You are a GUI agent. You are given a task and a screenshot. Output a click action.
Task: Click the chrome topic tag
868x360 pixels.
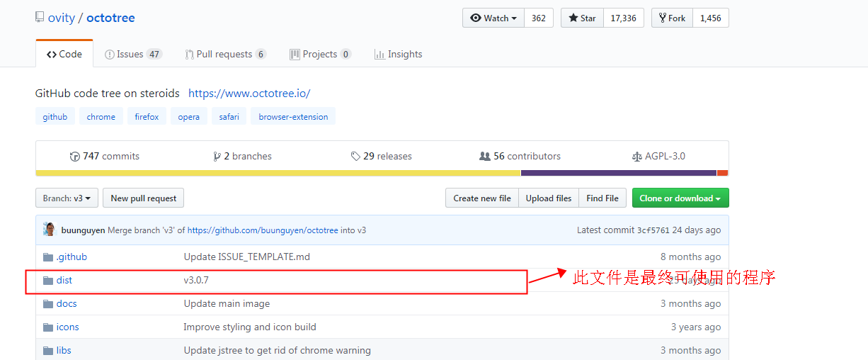pyautogui.click(x=101, y=117)
